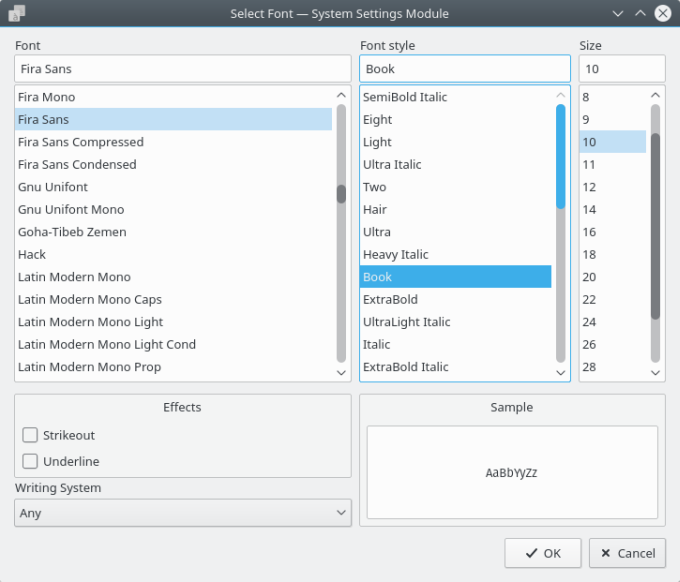
Task: Click the font list scrollbar handle
Action: pyautogui.click(x=341, y=194)
